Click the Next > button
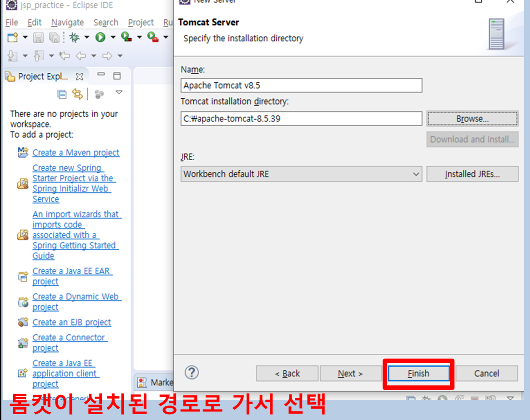Viewport: 530px width, 420px height. tap(350, 373)
